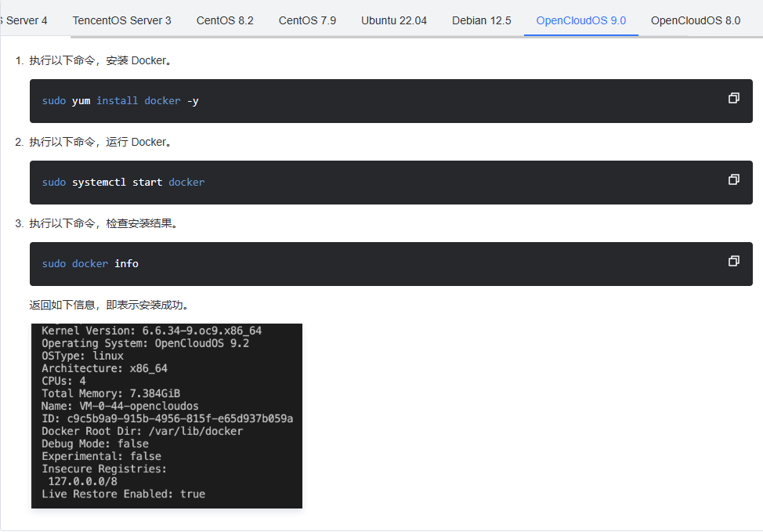
Task: Click the 'Kernel Version: 6.6.34-9.oc9.x86_64' line
Action: [152, 331]
